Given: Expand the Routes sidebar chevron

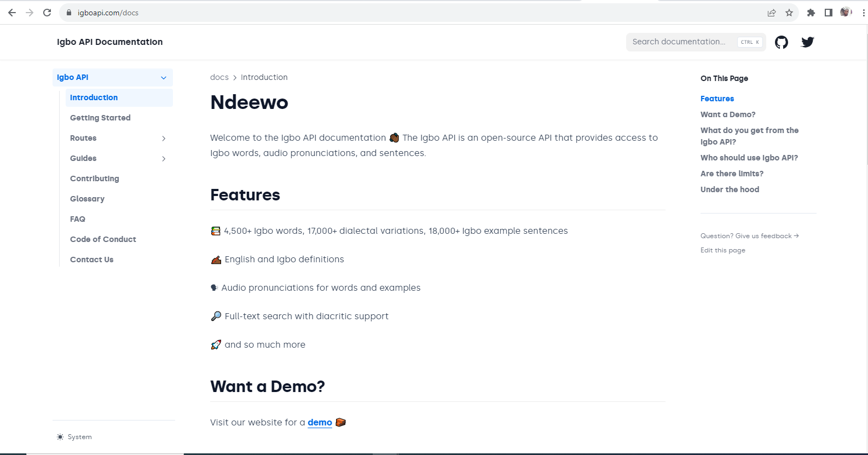Looking at the screenshot, I should click(164, 139).
